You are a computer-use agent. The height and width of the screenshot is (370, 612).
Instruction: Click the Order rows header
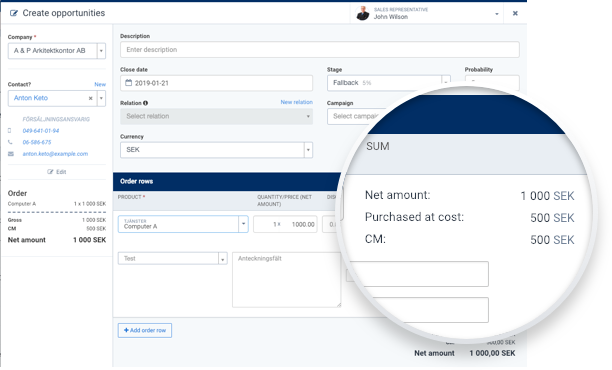[x=137, y=181]
